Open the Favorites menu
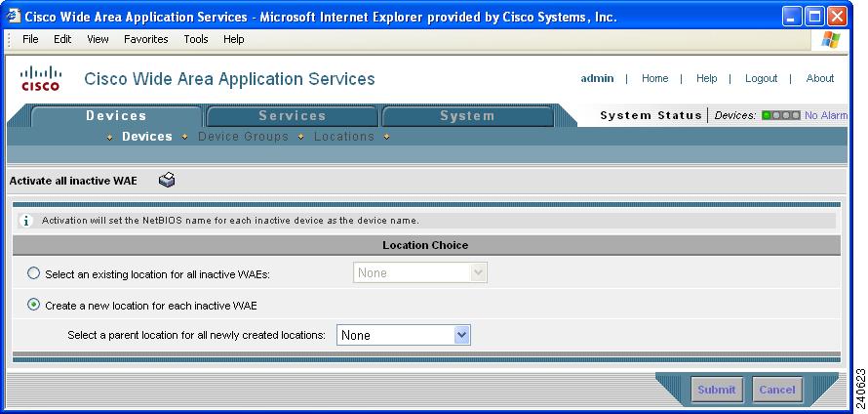The image size is (868, 414). pos(146,39)
